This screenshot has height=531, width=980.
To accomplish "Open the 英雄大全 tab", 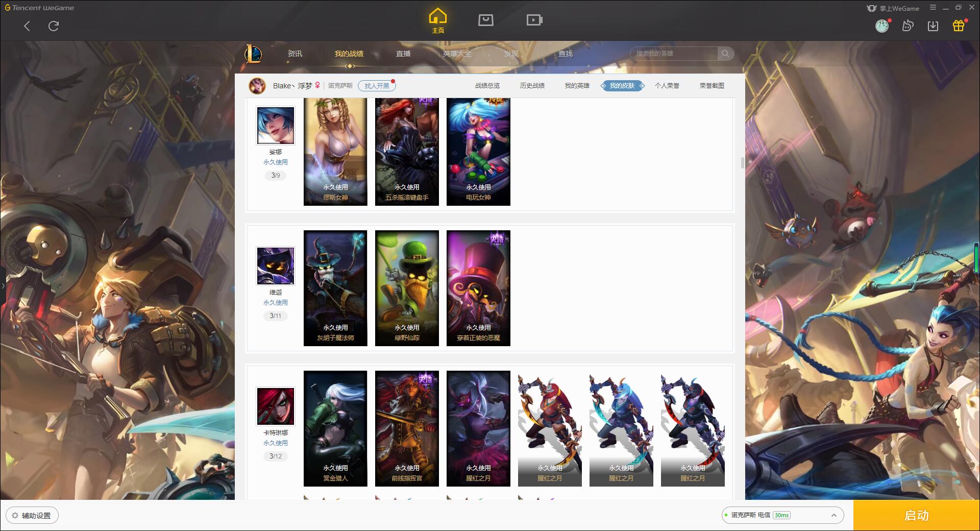I will [x=457, y=54].
